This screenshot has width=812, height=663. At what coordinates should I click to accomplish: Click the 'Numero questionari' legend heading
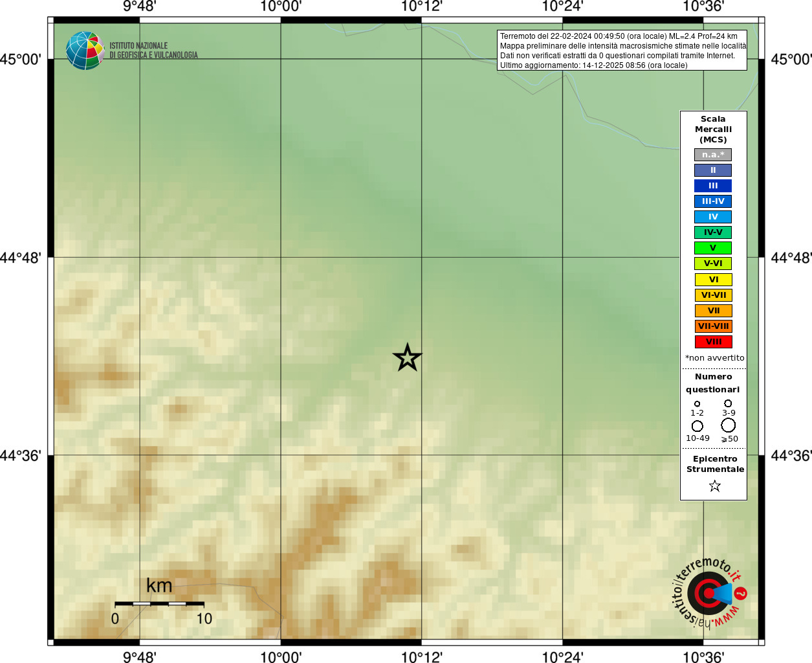click(x=713, y=383)
